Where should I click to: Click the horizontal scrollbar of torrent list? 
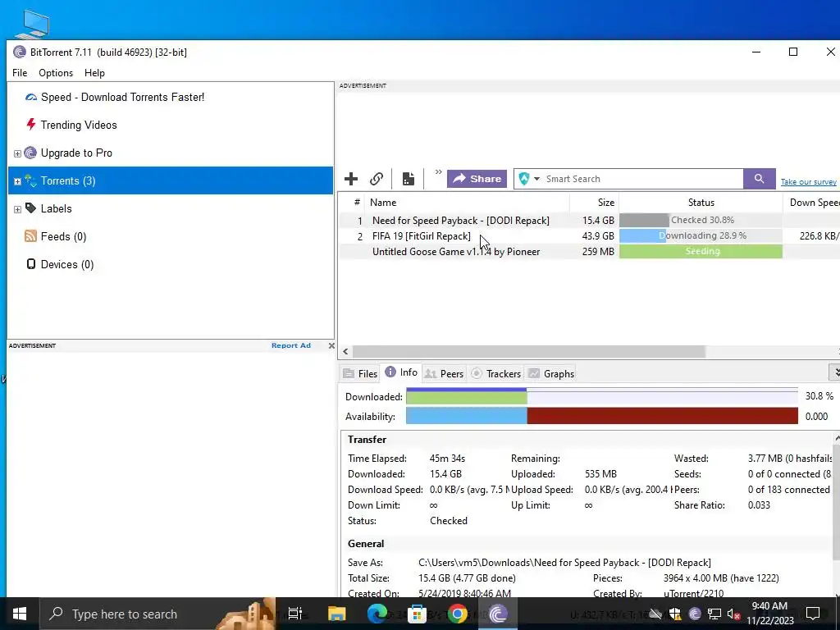tap(529, 351)
